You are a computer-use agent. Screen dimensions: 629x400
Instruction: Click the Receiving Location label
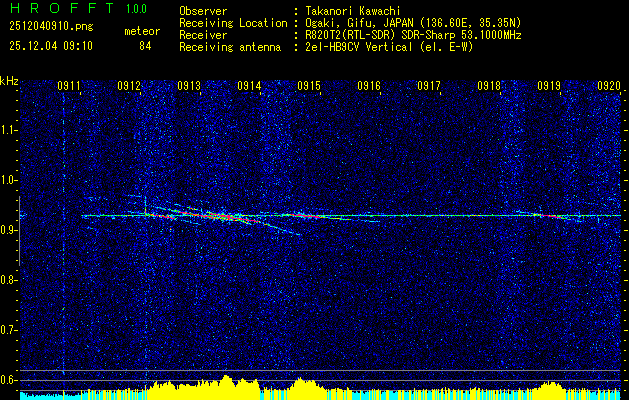coord(233,23)
